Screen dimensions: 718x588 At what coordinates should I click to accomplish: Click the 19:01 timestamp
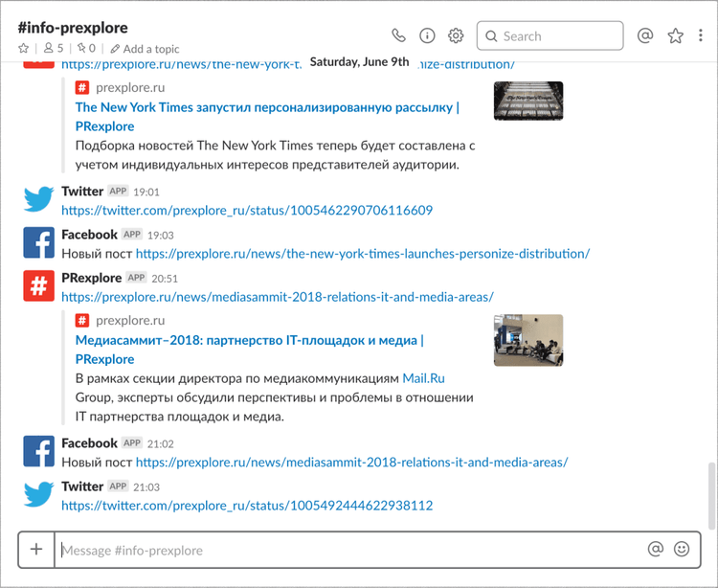146,192
